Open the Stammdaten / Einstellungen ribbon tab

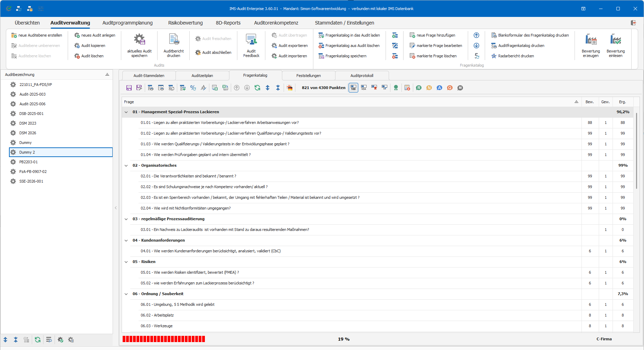pyautogui.click(x=344, y=23)
